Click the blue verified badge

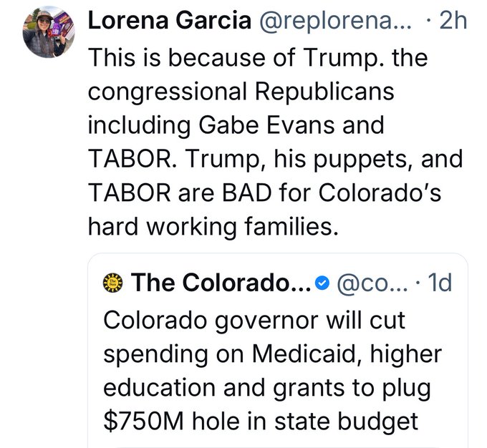(x=322, y=284)
